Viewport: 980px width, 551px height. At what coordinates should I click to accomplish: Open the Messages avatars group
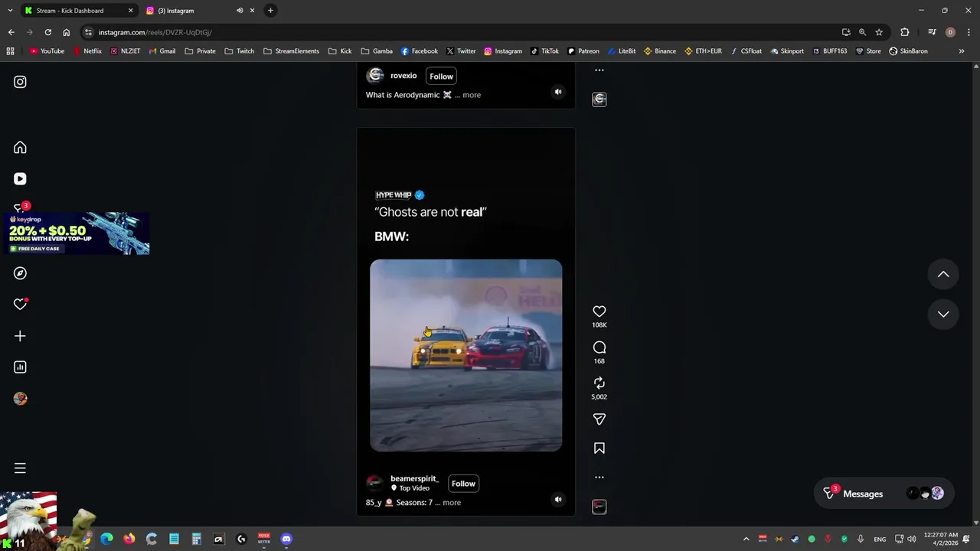click(925, 494)
